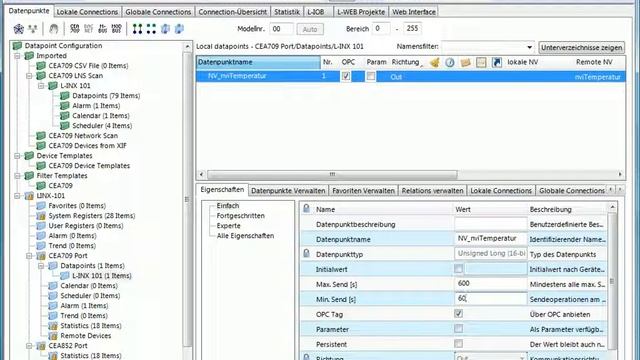Select the CEA709 protocol toolbar icon
The height and width of the screenshot is (360, 640).
click(x=75, y=29)
